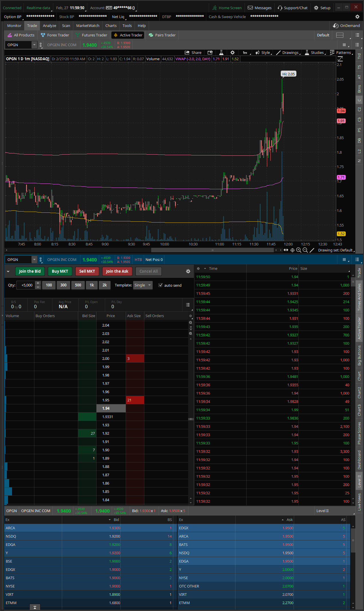Open the Phase Scores sidebar tab

(x=359, y=433)
